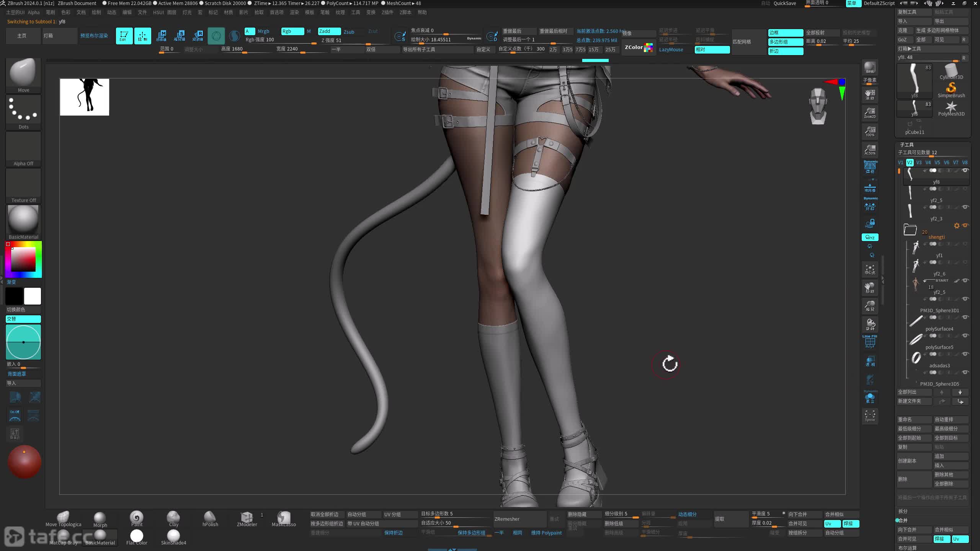980x551 pixels.
Task: Click the 滚动 scroll canvas icon
Action: click(x=870, y=95)
